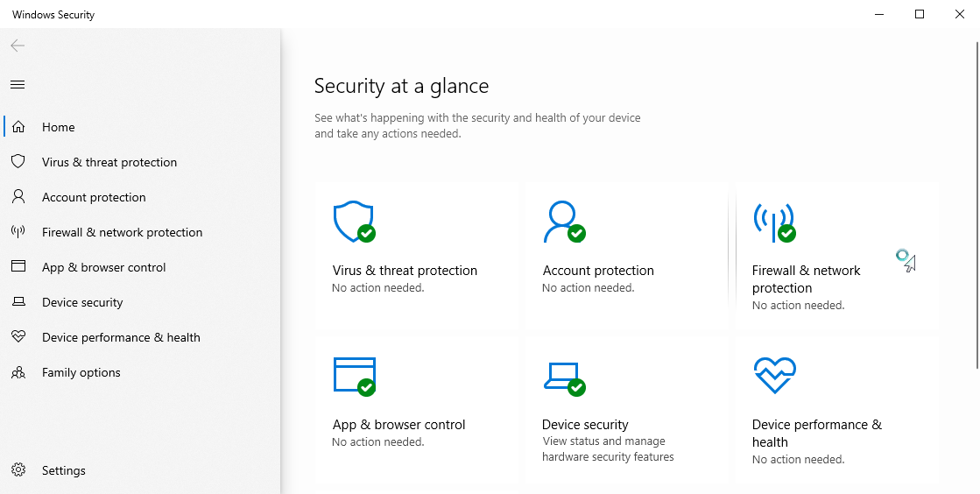
Task: Click the Firewall antenna icon in sidebar
Action: (x=18, y=232)
